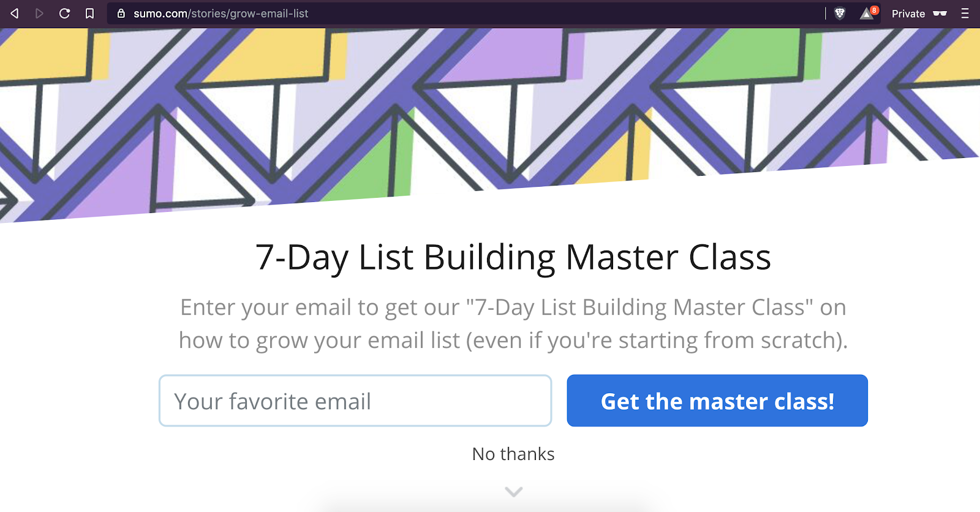This screenshot has height=512, width=980.
Task: Open the browser hamburger menu
Action: (x=965, y=13)
